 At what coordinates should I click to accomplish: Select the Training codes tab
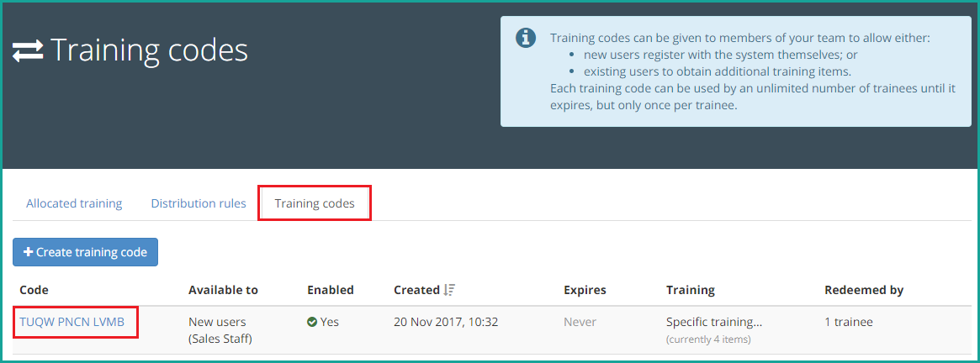tap(315, 203)
